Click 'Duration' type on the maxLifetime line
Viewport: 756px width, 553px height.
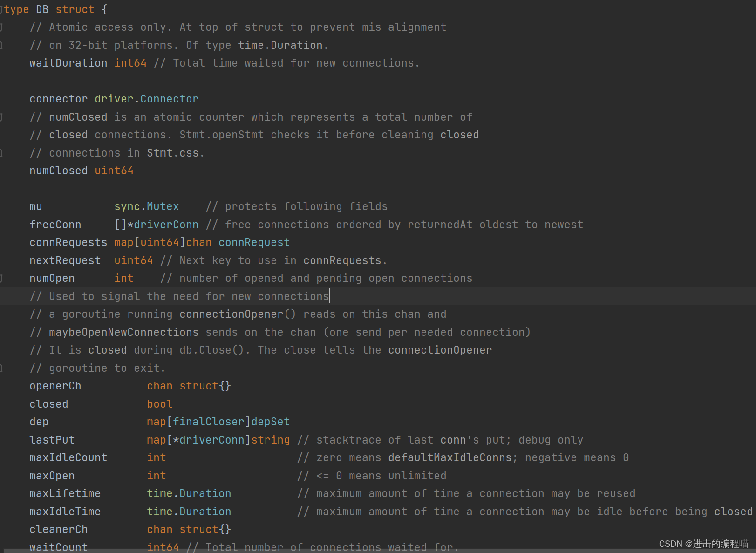coord(205,493)
